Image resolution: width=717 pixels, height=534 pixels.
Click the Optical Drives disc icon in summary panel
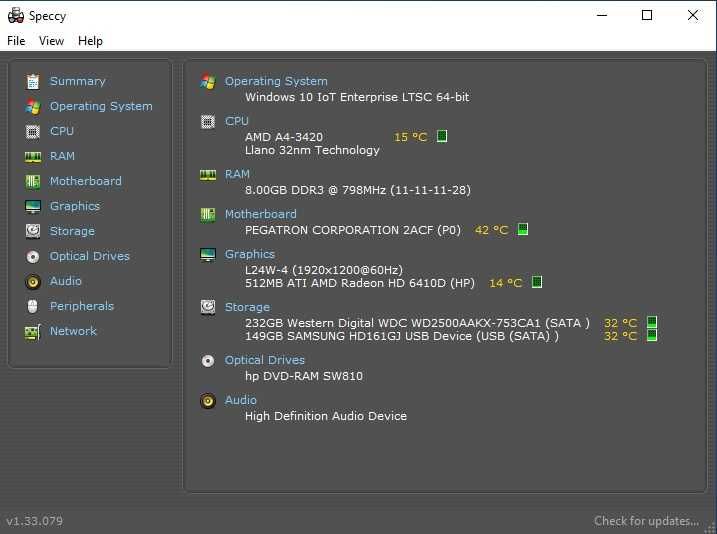tap(208, 361)
